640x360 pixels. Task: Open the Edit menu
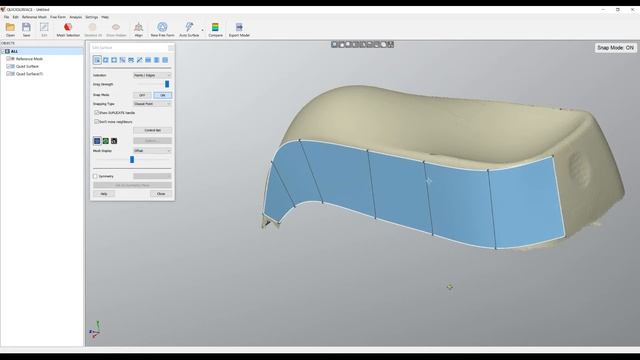(x=16, y=17)
